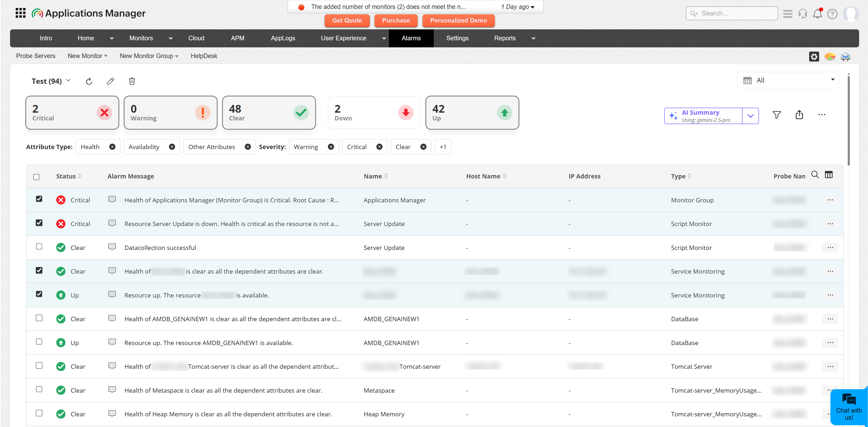Open the three-dots more options beside export
The width and height of the screenshot is (868, 427).
(x=822, y=115)
